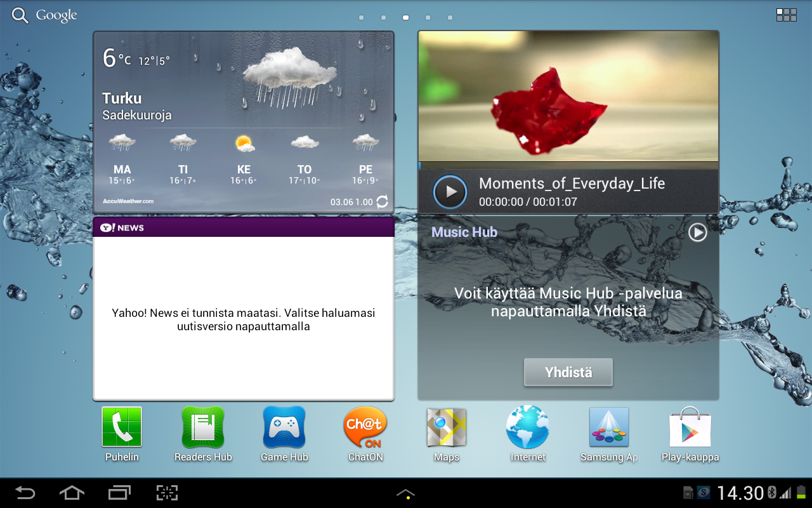Open the Yahoo! News header
Viewport: 812px width, 508px height.
[x=244, y=227]
